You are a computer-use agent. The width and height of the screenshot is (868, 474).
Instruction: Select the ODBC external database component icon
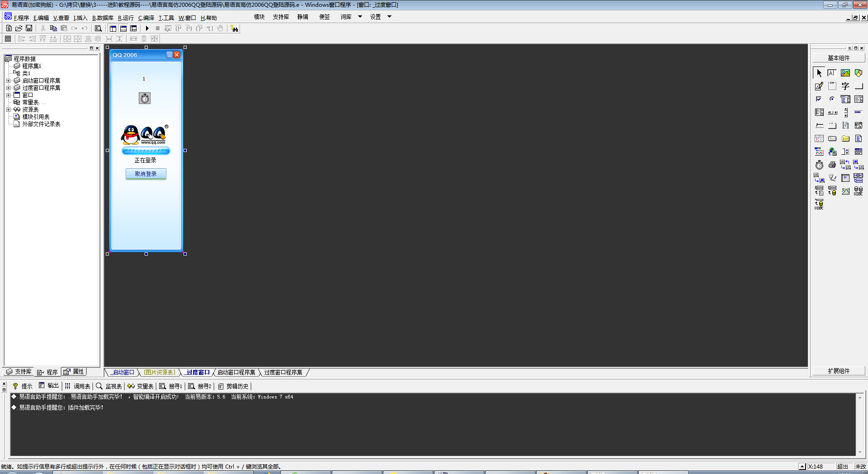(859, 191)
